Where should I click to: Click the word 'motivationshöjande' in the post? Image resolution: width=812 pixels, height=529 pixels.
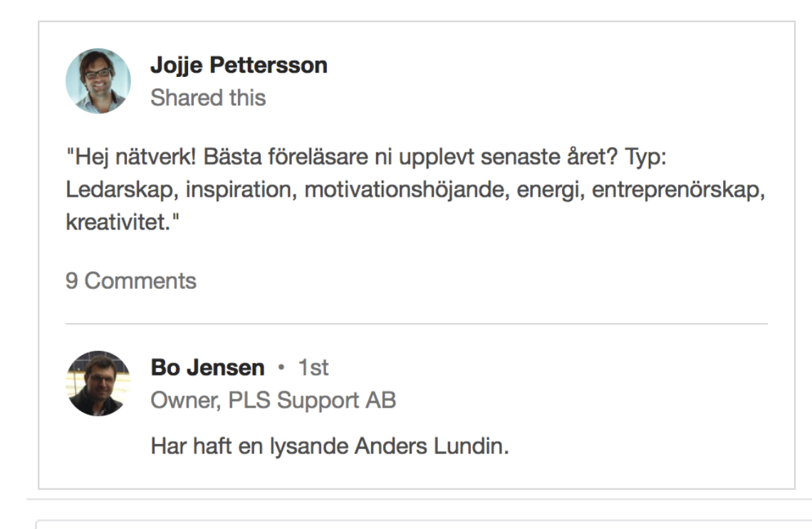pyautogui.click(x=403, y=190)
